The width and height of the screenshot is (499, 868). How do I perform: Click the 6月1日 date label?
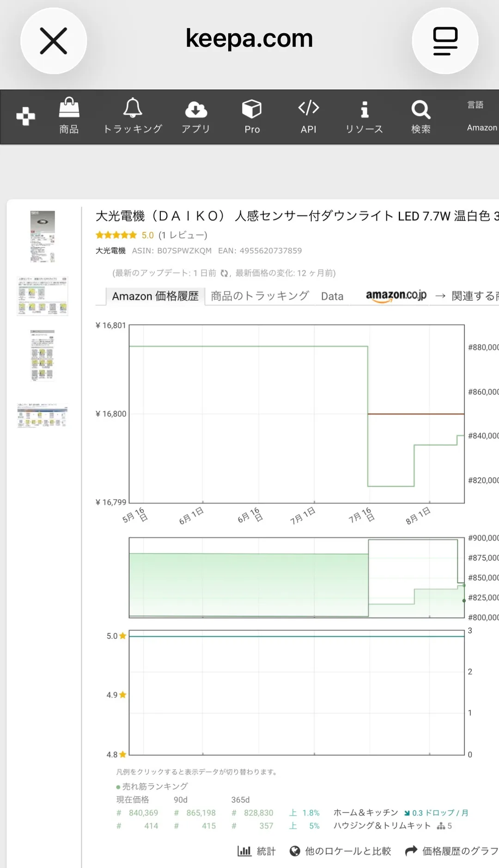pos(191,515)
